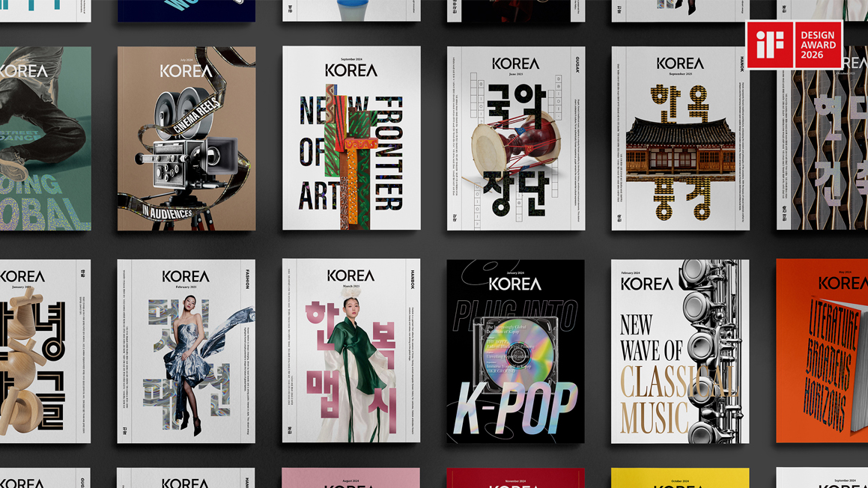The width and height of the screenshot is (868, 488).
Task: Open the wooden Hangul letters cover
Action: tap(45, 351)
